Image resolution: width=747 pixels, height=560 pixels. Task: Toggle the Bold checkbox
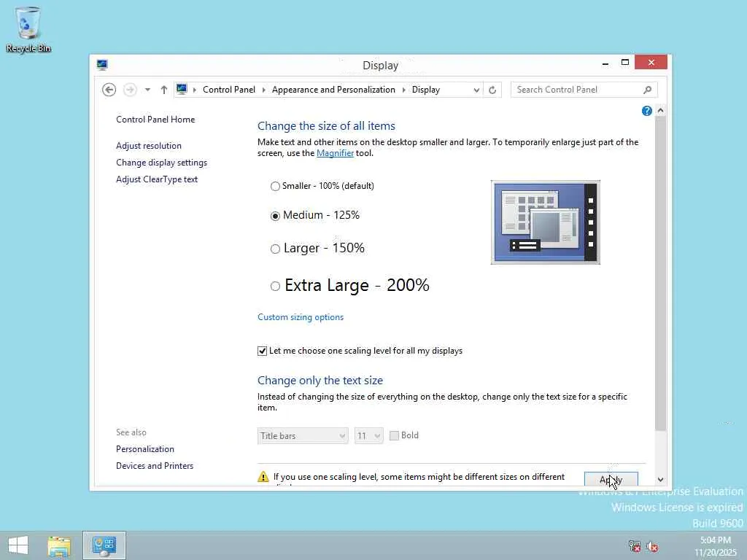tap(394, 435)
